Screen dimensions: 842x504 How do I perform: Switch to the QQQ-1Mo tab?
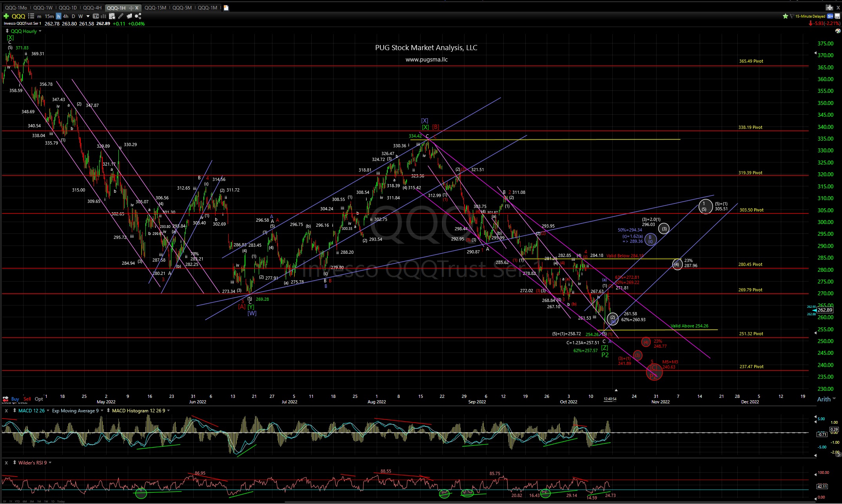point(16,8)
